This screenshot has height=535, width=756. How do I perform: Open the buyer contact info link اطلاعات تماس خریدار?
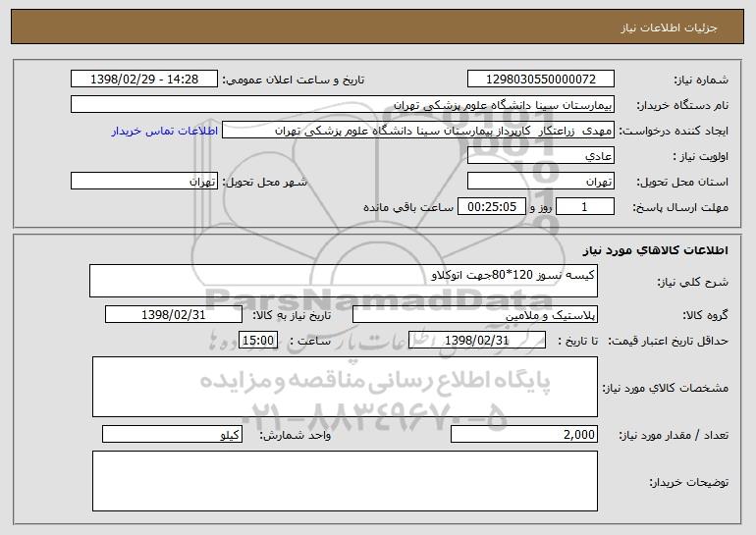coord(164,131)
